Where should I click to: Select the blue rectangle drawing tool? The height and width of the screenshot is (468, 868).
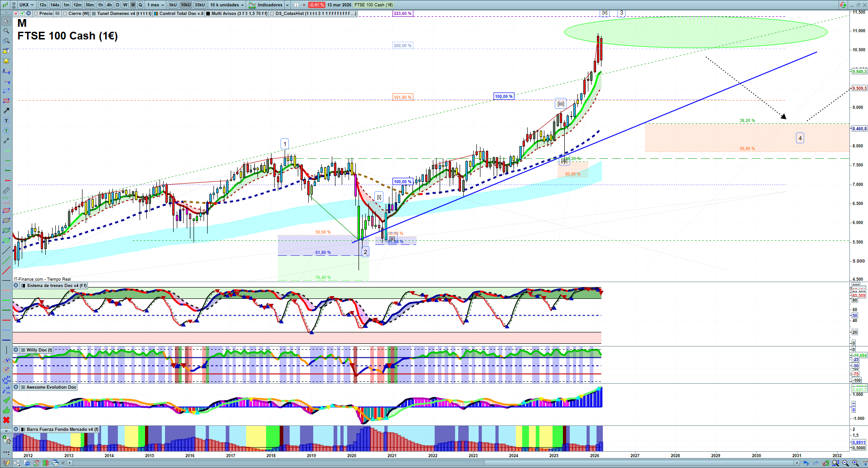(x=6, y=91)
